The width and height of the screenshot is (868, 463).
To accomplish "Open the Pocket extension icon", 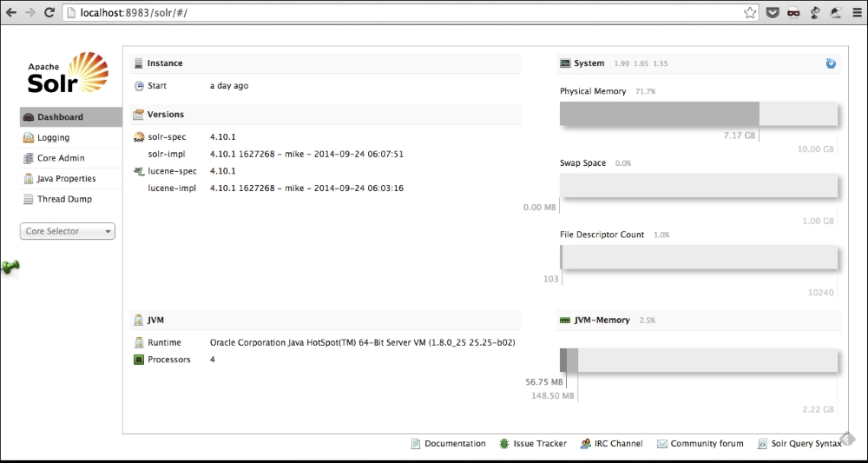I will [x=773, y=13].
